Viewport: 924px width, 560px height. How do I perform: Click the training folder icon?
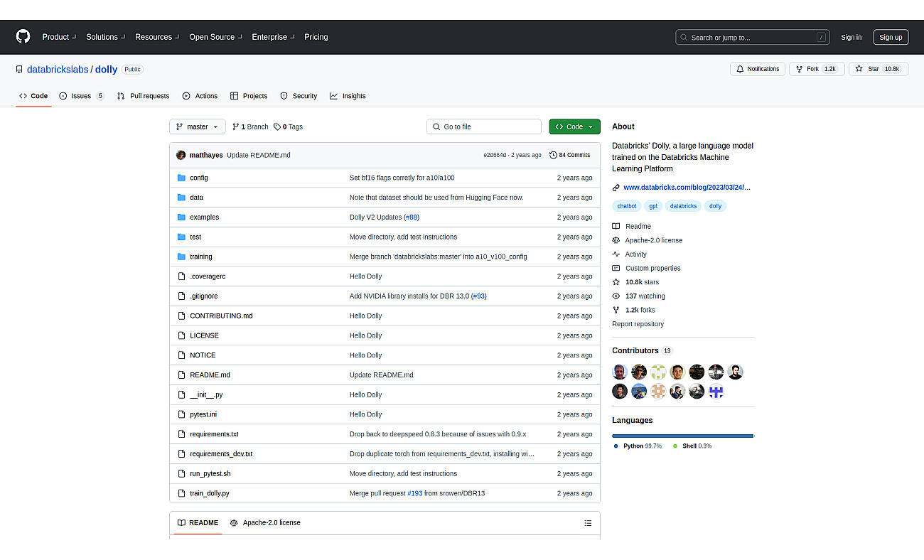click(181, 257)
